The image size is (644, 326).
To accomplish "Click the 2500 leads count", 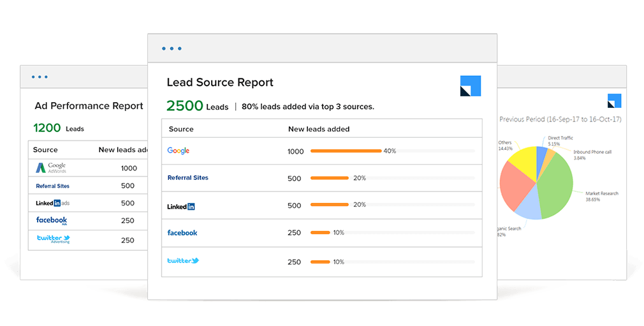I will [x=184, y=106].
